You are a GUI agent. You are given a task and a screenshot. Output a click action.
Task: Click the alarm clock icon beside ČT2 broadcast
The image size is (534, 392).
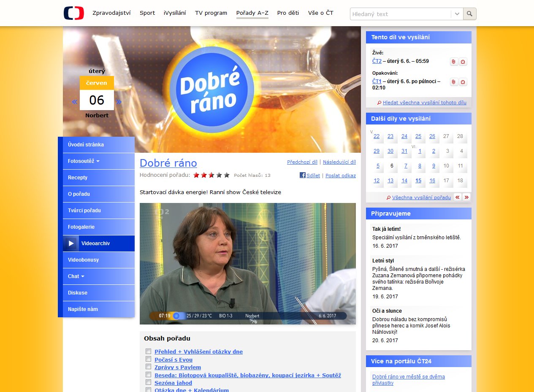pyautogui.click(x=463, y=61)
